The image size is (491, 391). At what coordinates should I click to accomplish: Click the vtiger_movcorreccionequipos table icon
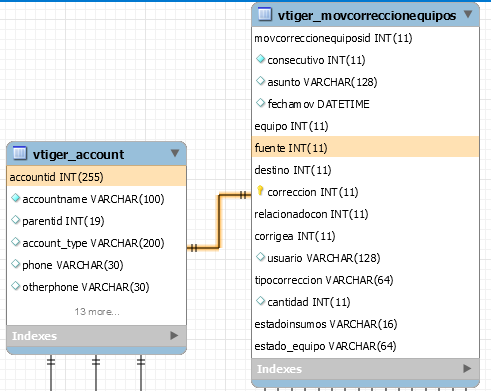coord(265,14)
